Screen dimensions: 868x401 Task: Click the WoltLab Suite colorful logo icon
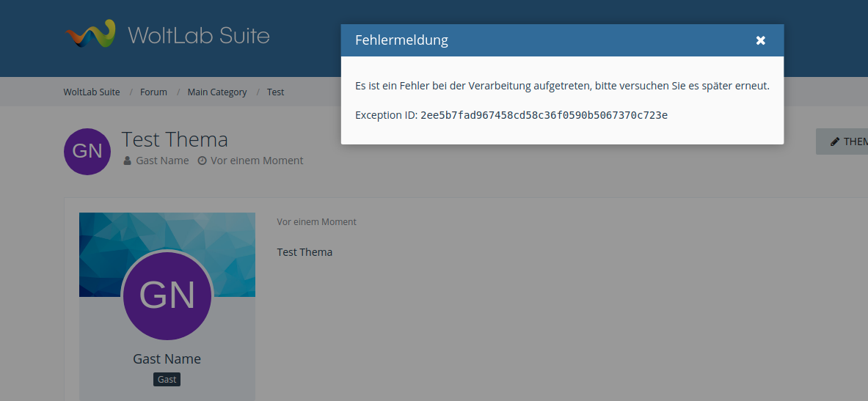tap(90, 34)
